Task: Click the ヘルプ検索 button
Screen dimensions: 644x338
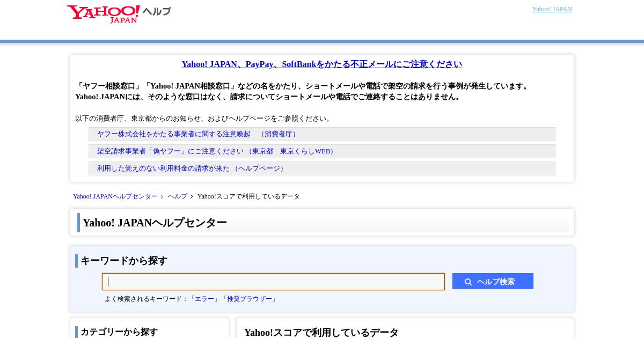Action: click(493, 281)
